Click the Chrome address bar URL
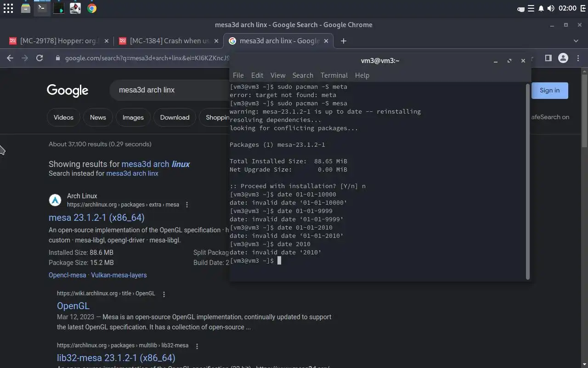588x368 pixels. pos(147,58)
